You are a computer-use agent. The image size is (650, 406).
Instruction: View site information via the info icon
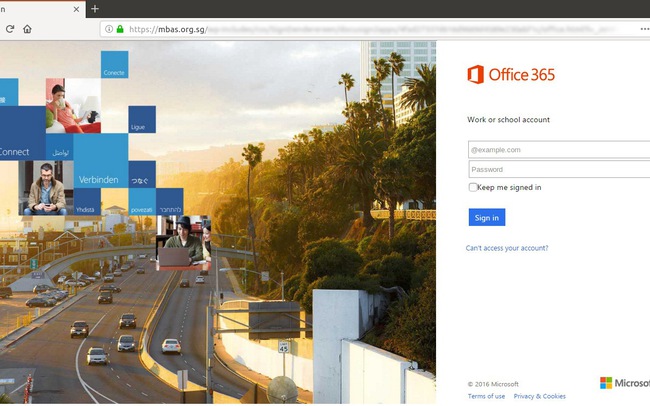109,29
